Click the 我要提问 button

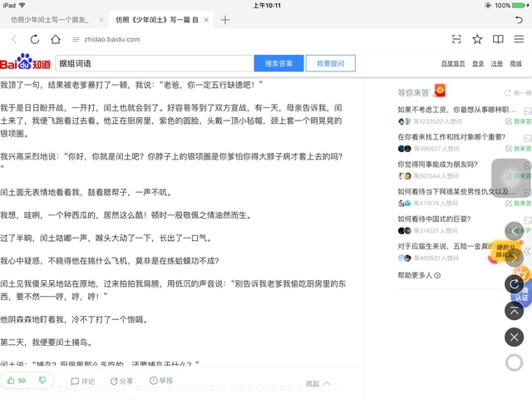330,63
